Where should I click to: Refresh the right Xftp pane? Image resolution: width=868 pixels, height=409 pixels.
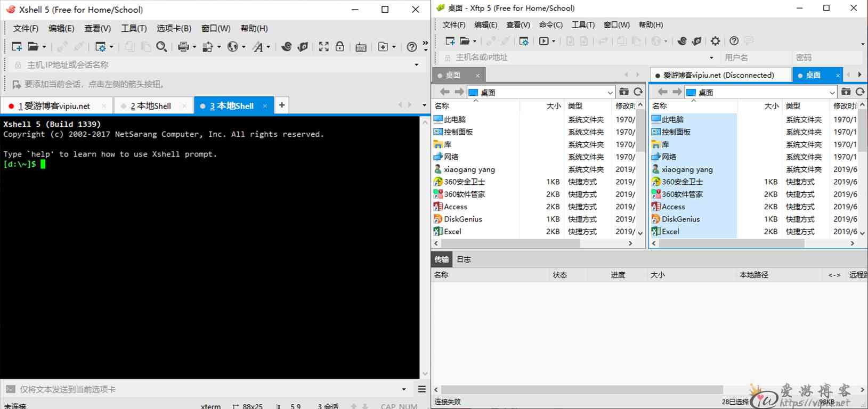click(860, 92)
